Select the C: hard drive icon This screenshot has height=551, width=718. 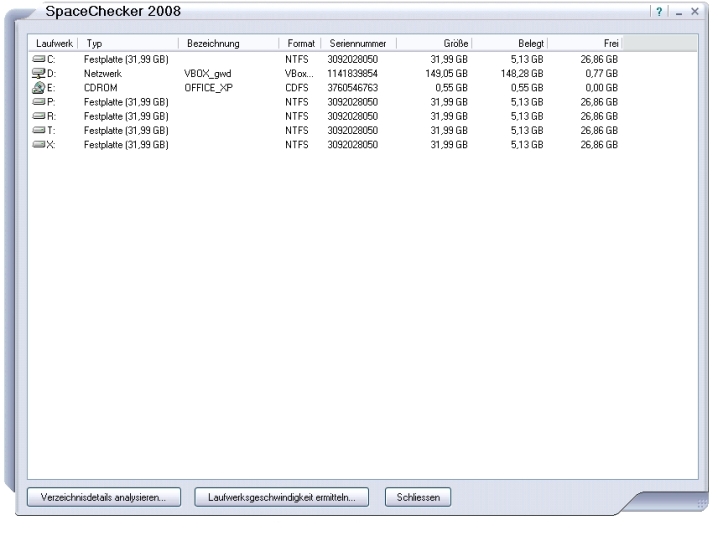click(39, 61)
